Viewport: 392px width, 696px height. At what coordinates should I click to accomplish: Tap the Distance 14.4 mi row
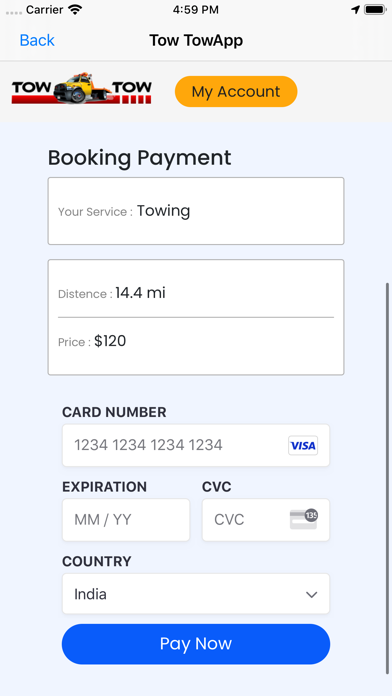pyautogui.click(x=196, y=293)
